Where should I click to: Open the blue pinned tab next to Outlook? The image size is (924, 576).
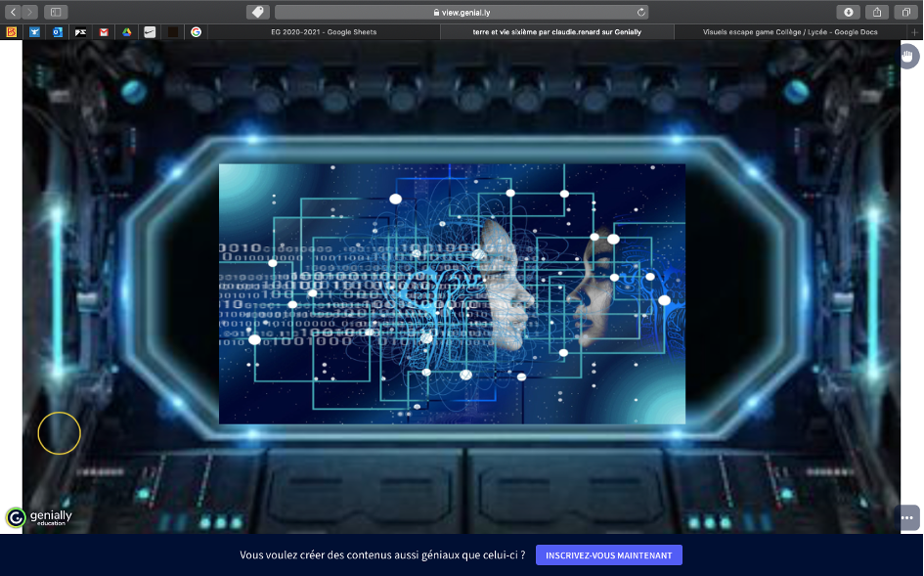pyautogui.click(x=34, y=32)
